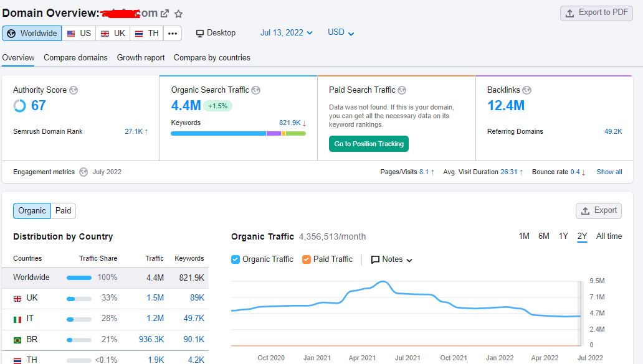The width and height of the screenshot is (643, 364).
Task: Switch to Growth report tab
Action: pyautogui.click(x=141, y=58)
